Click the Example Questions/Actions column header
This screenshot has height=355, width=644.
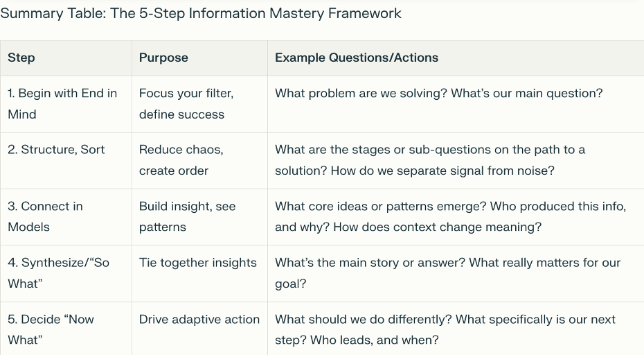(357, 58)
